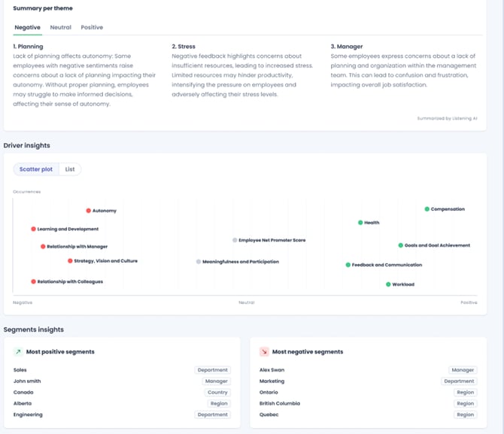Screen dimensions: 504x434
Task: Click the green Compensation data point
Action: (427, 209)
